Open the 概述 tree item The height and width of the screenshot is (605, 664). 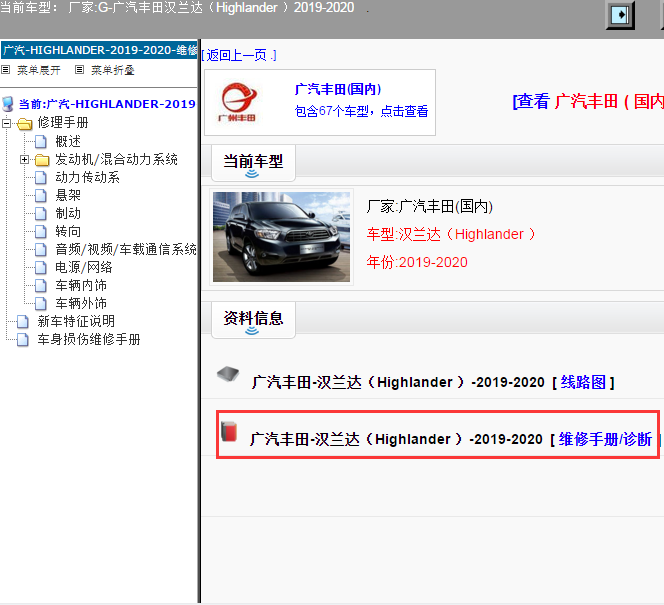[68, 141]
